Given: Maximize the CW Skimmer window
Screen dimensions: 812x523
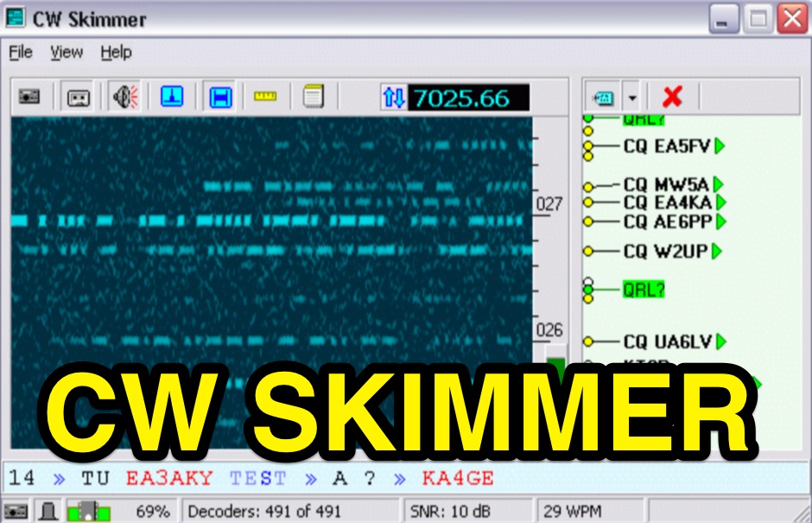Looking at the screenshot, I should click(x=758, y=19).
